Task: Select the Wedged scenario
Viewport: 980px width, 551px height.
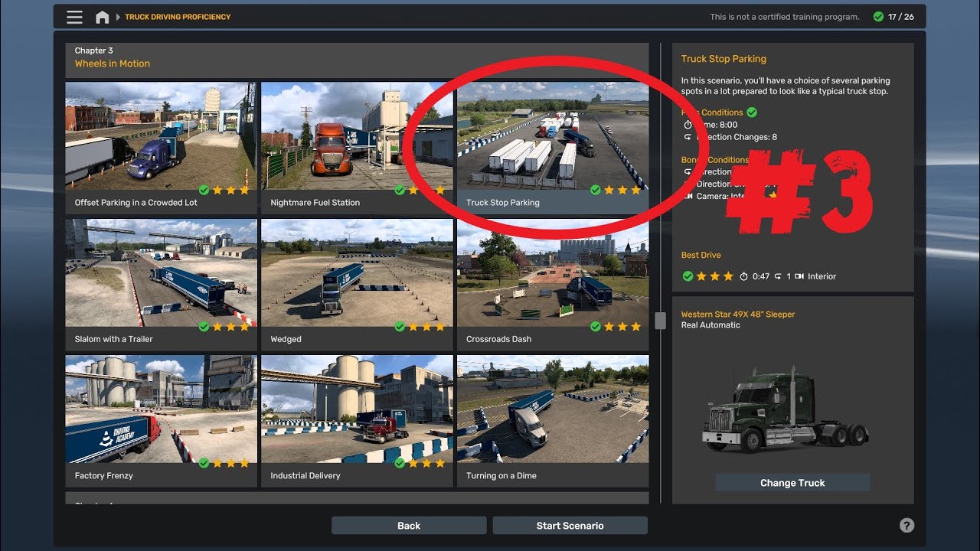Action: click(357, 285)
